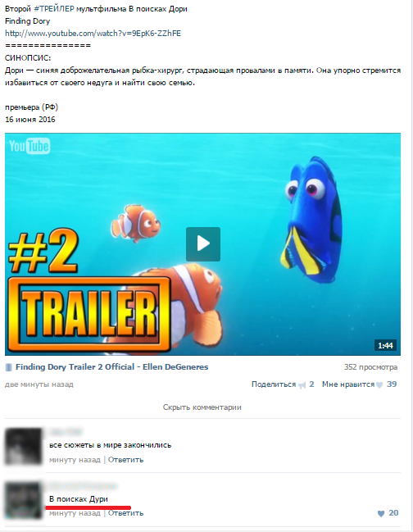Open first commenter's blurred avatar
413x532 pixels.
point(23,447)
